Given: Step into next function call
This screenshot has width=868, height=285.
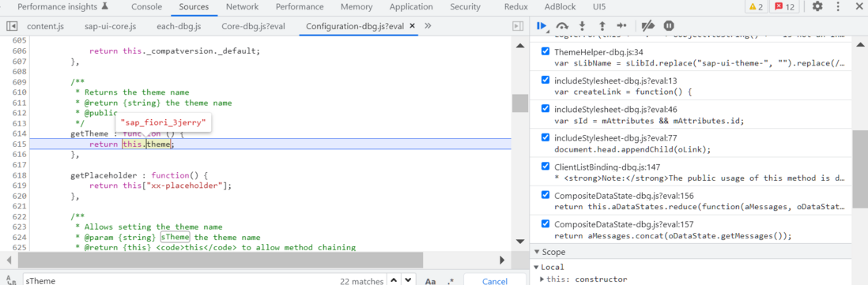Looking at the screenshot, I should click(582, 25).
